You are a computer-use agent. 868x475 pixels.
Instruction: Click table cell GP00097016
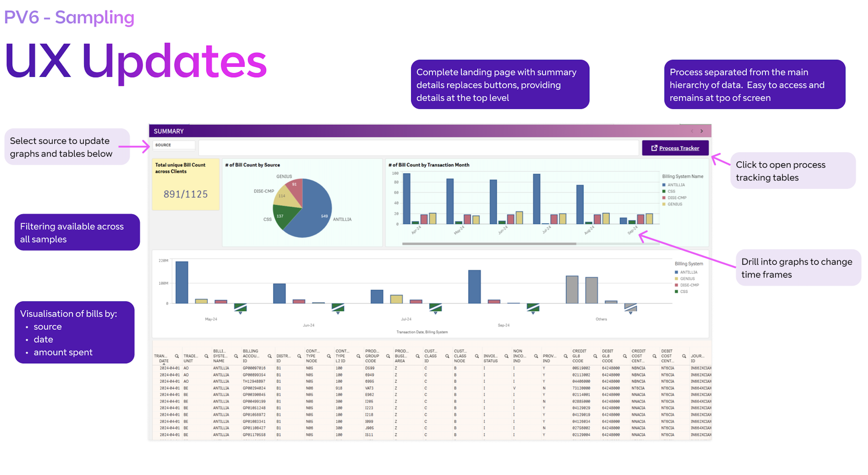click(x=254, y=368)
